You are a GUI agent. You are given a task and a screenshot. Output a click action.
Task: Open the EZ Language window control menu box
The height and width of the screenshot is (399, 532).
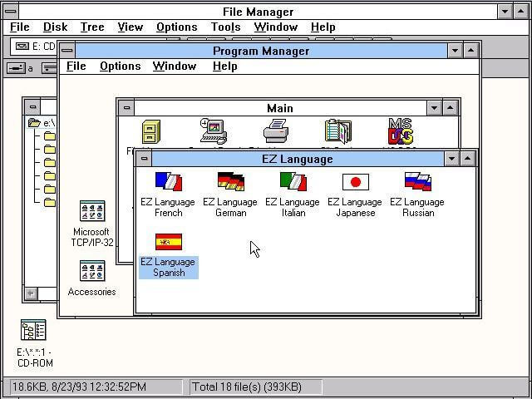144,159
